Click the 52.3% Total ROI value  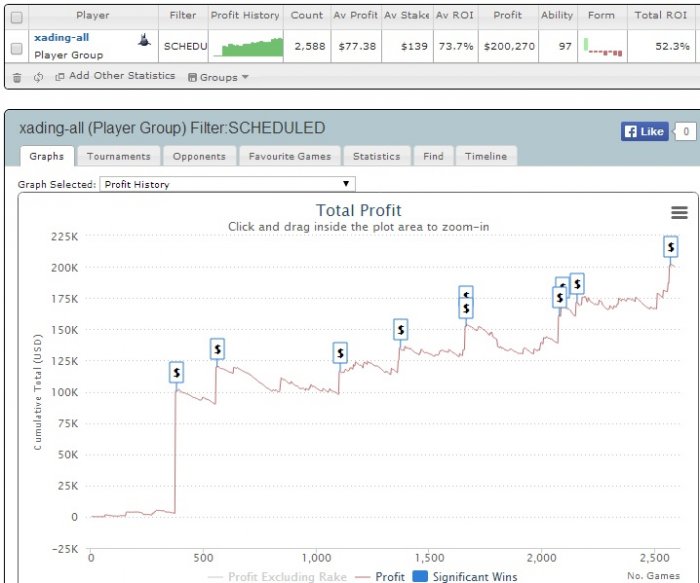[672, 46]
